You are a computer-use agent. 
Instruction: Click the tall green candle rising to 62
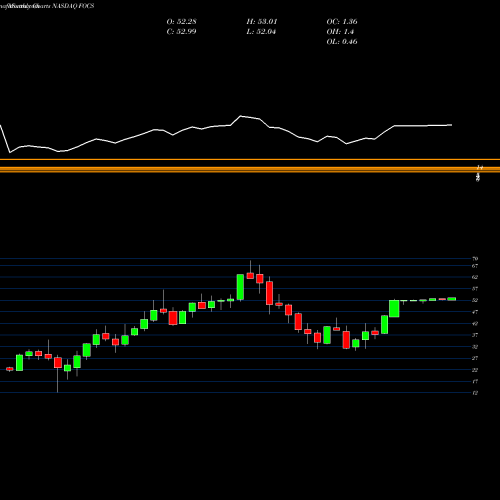pyautogui.click(x=240, y=287)
